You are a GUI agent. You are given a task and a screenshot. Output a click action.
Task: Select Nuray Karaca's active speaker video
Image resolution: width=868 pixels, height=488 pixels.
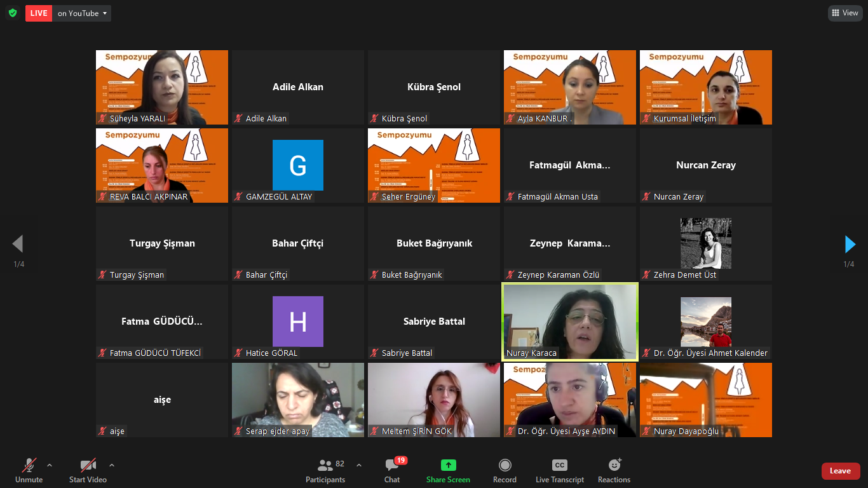pos(570,322)
